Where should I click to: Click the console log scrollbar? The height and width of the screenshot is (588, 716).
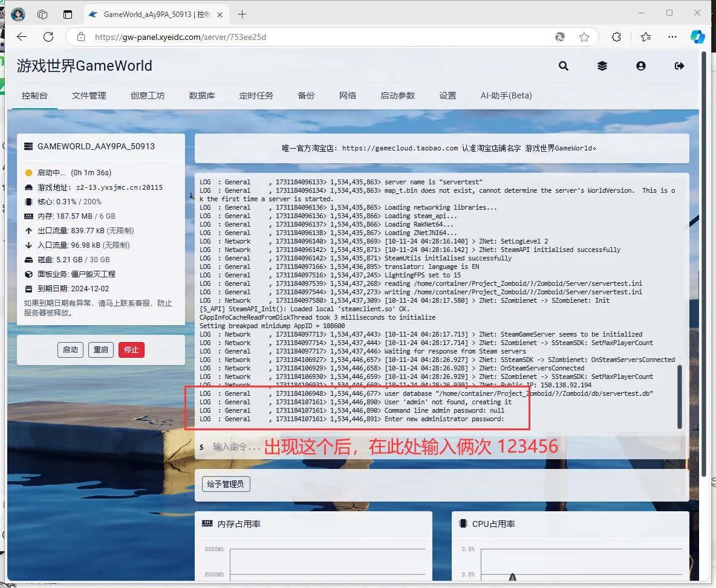[x=679, y=396]
